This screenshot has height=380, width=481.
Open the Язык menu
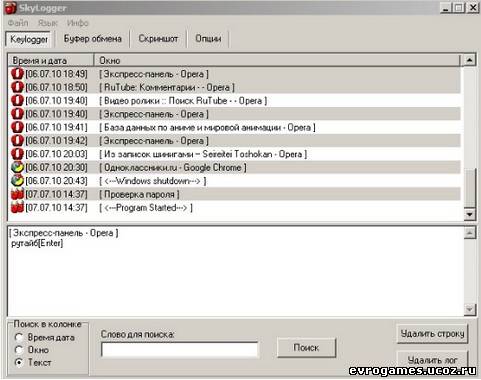click(48, 23)
